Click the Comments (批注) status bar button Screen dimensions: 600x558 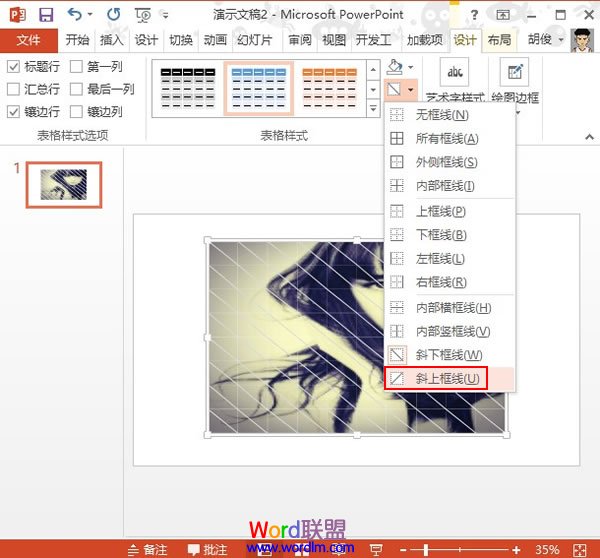207,550
